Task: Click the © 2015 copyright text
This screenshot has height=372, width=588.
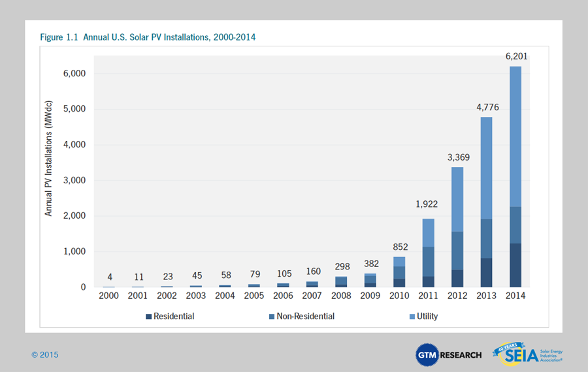Action: point(45,355)
